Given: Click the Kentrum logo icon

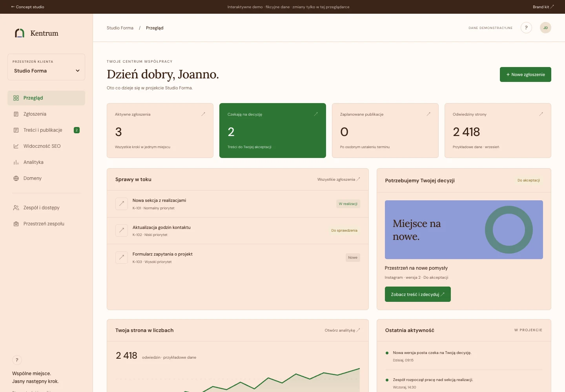Looking at the screenshot, I should point(20,33).
